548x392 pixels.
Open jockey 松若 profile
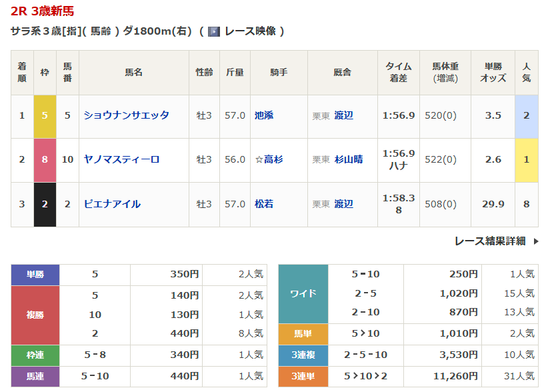click(x=264, y=204)
